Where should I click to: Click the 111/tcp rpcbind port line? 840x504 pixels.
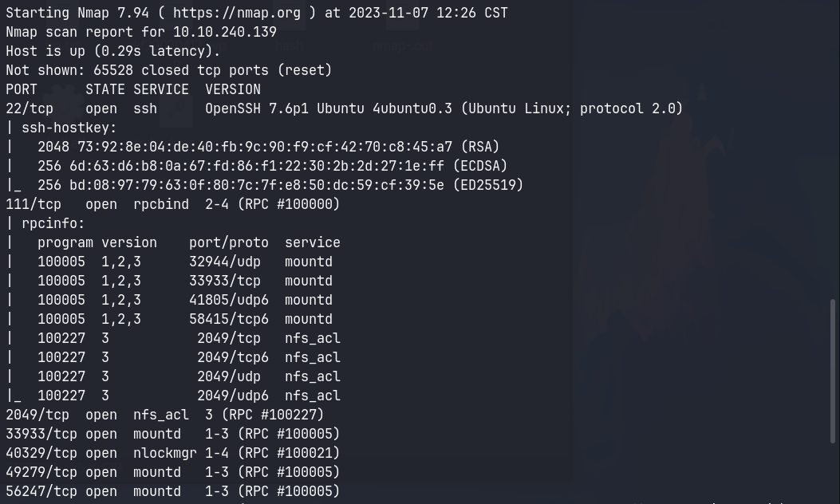point(172,204)
